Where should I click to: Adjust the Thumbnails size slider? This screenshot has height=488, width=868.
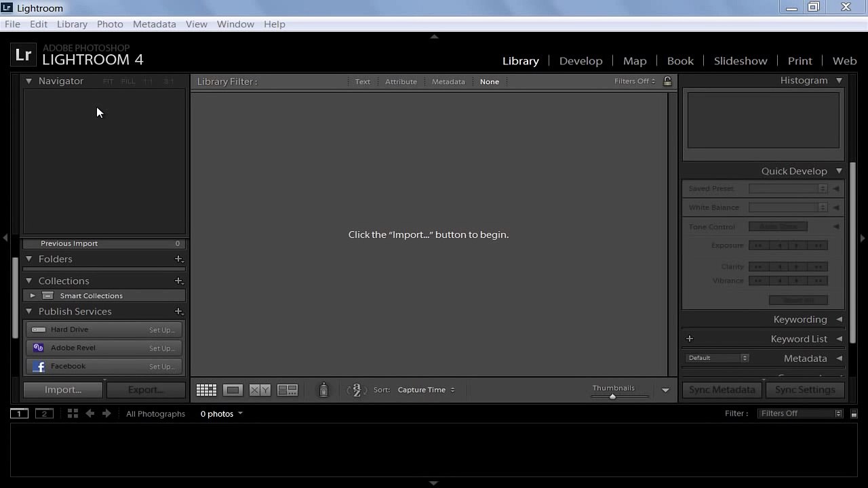coord(612,396)
